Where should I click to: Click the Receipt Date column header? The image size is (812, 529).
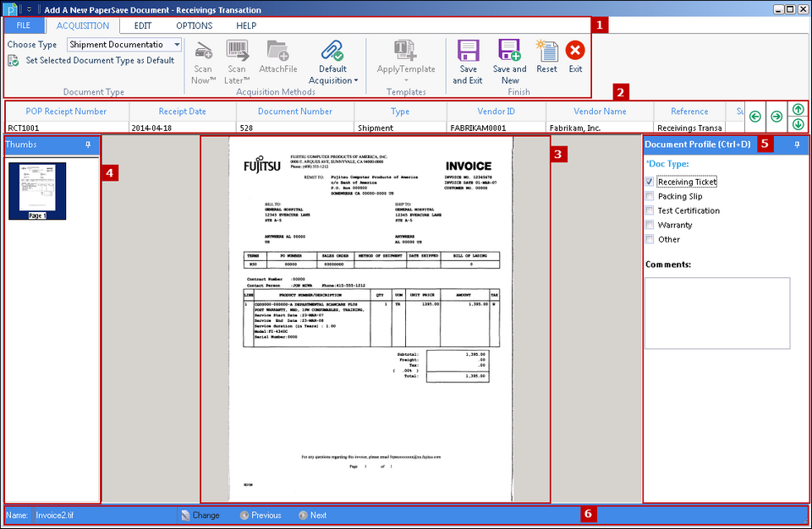tap(183, 112)
